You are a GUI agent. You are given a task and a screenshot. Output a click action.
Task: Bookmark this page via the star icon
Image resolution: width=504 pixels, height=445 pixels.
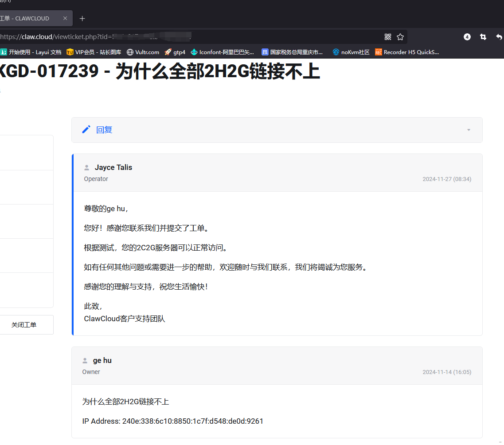[x=401, y=37]
